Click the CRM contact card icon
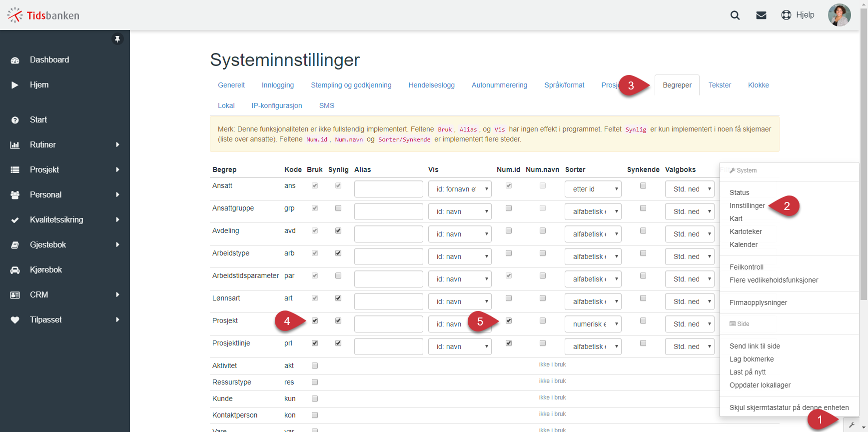The height and width of the screenshot is (432, 868). click(15, 295)
